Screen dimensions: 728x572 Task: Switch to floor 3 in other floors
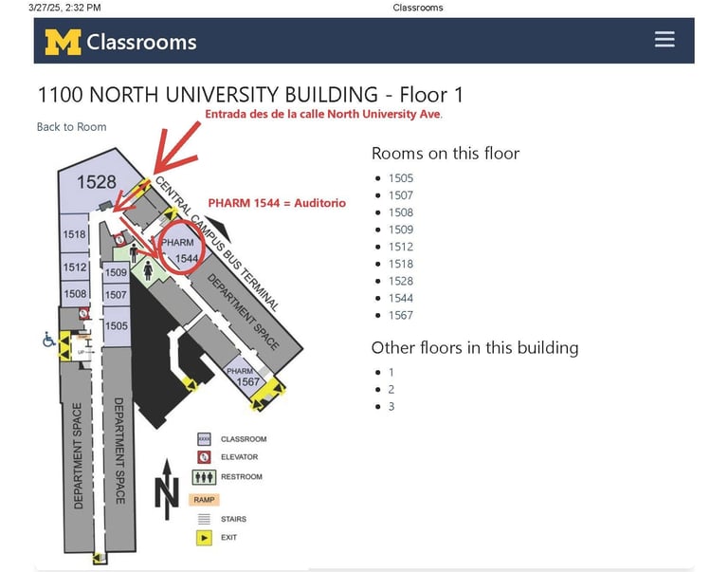[x=391, y=407]
